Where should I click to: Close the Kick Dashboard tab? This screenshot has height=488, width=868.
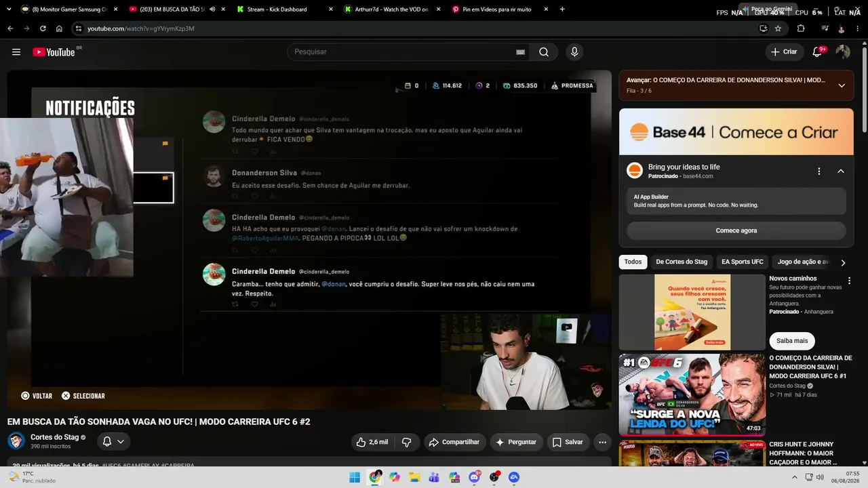(330, 9)
